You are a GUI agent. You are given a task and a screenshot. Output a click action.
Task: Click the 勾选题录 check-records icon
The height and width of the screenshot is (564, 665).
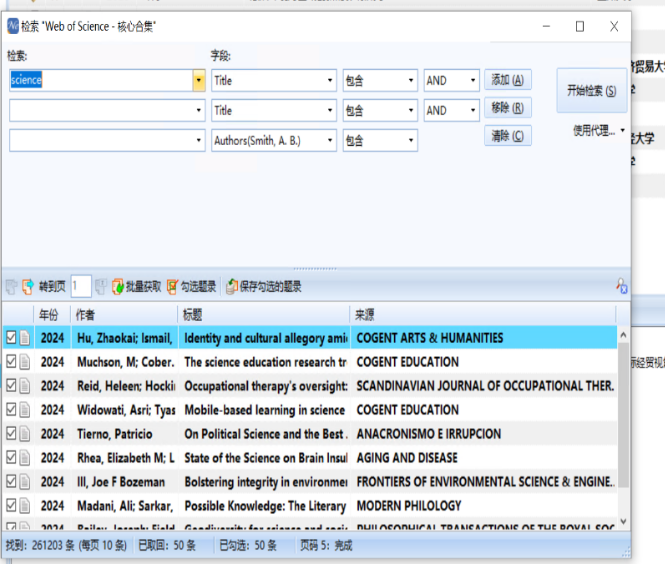(x=173, y=287)
